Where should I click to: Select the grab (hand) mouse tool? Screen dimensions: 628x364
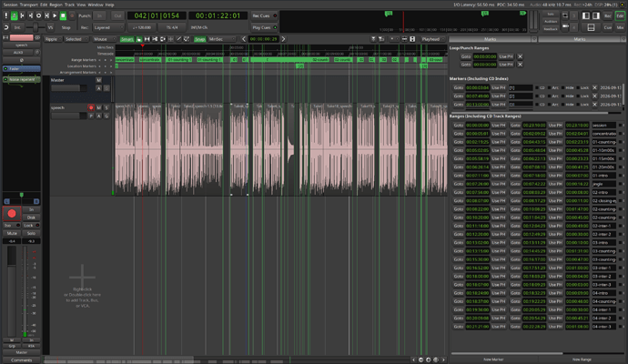[139, 39]
